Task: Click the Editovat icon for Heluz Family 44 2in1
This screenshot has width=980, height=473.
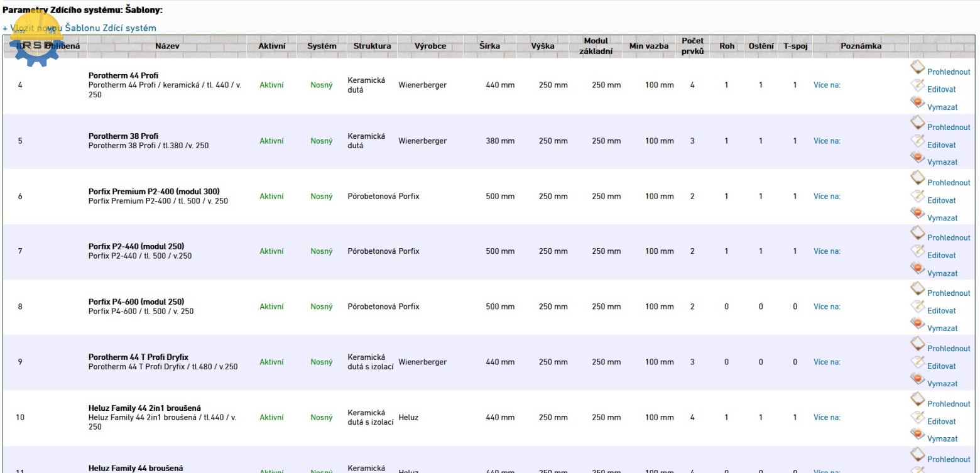Action: click(x=917, y=417)
